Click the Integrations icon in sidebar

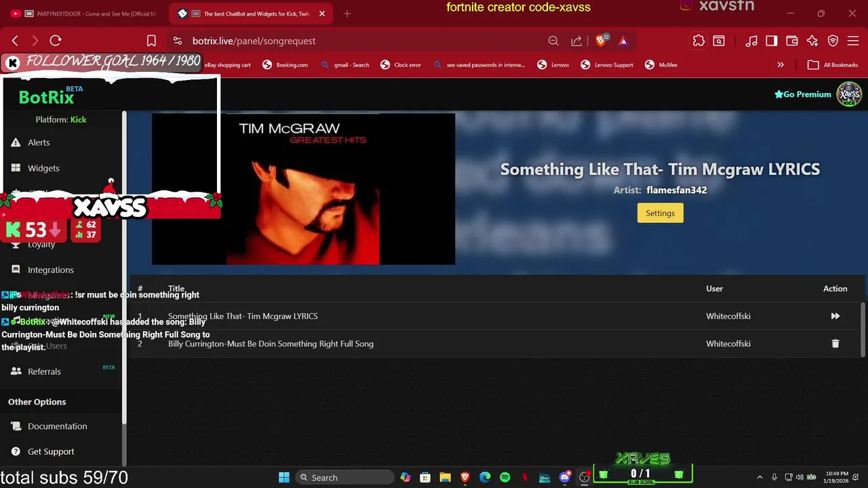click(x=16, y=270)
